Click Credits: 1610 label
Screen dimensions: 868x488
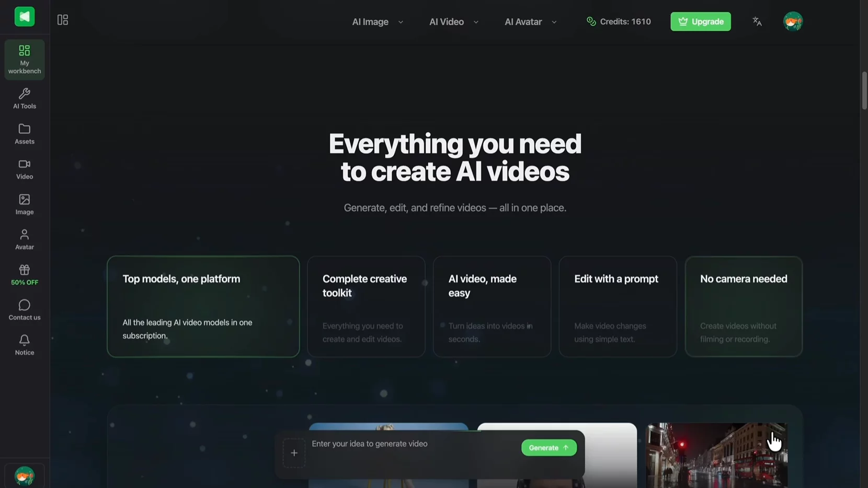coord(625,21)
